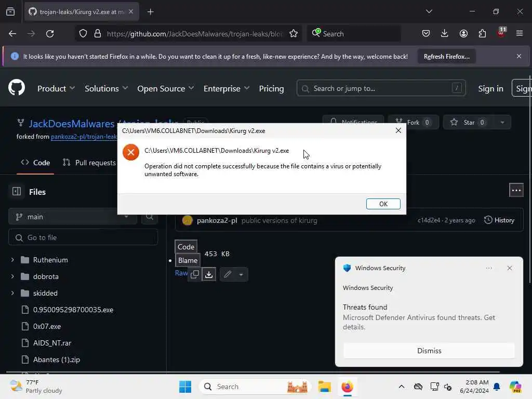Click Refresh Firefox button
Image resolution: width=532 pixels, height=399 pixels.
(446, 57)
